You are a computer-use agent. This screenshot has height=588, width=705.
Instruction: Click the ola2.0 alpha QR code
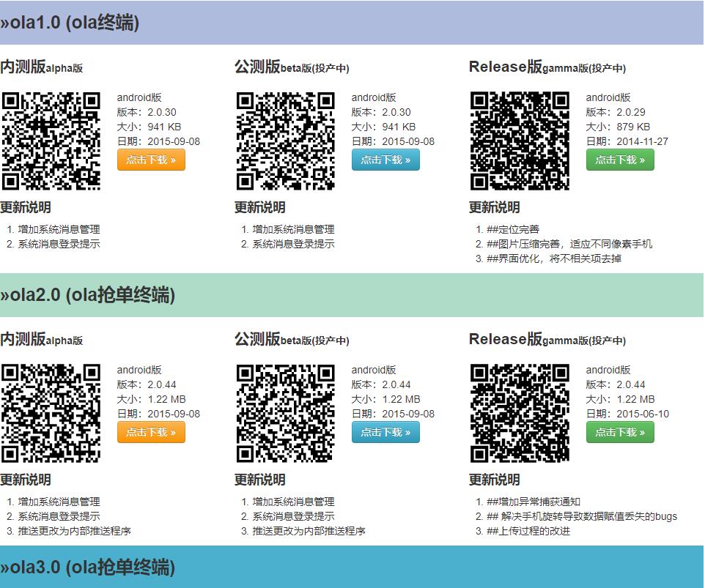[x=51, y=413]
